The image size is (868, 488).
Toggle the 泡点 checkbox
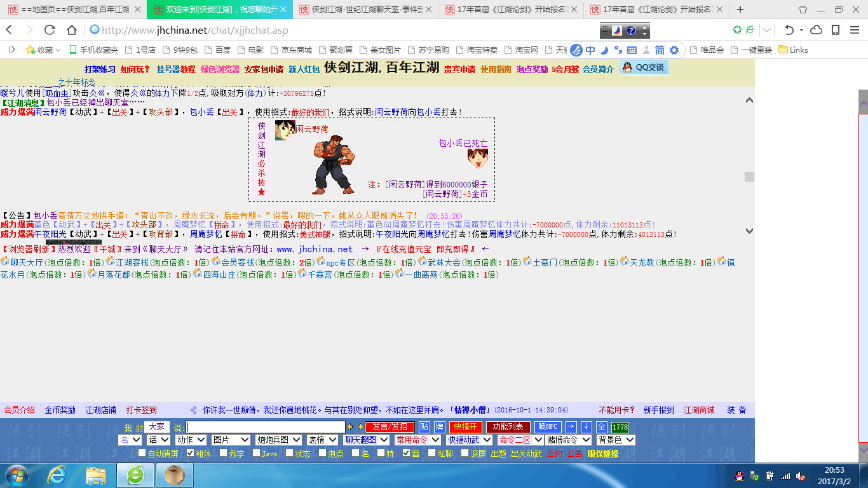323,453
